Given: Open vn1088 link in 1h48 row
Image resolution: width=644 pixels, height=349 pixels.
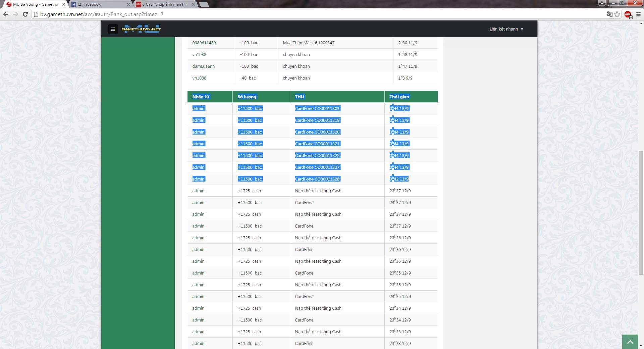Looking at the screenshot, I should point(199,54).
